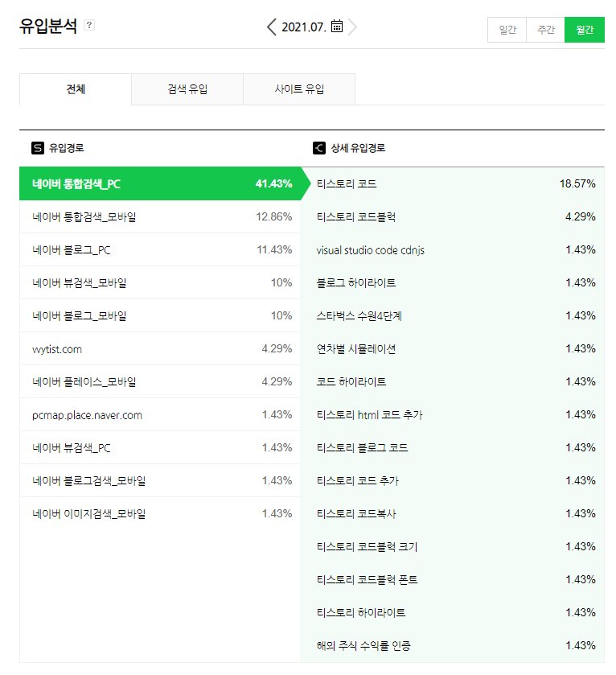Open the calendar date picker icon
Image resolution: width=616 pixels, height=675 pixels.
(337, 27)
